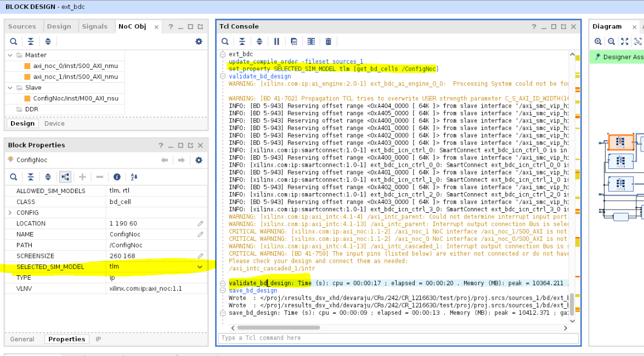
Task: Open the Signals tab
Action: 95,26
